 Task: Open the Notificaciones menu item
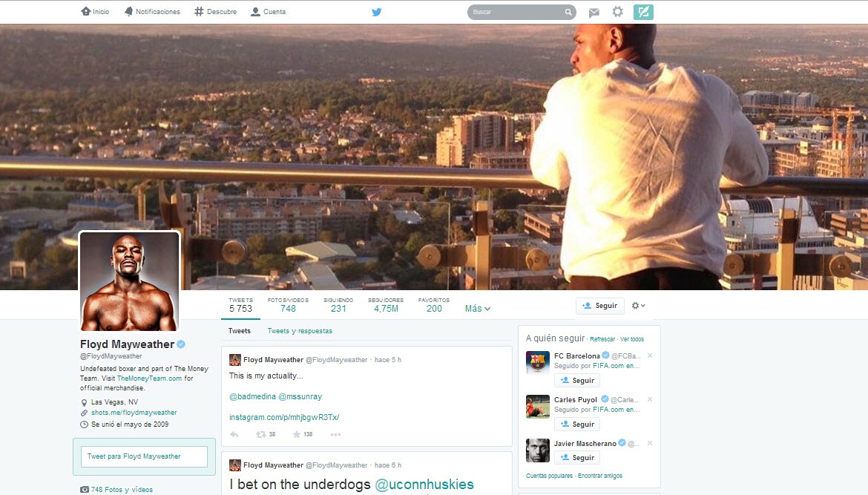coord(152,12)
